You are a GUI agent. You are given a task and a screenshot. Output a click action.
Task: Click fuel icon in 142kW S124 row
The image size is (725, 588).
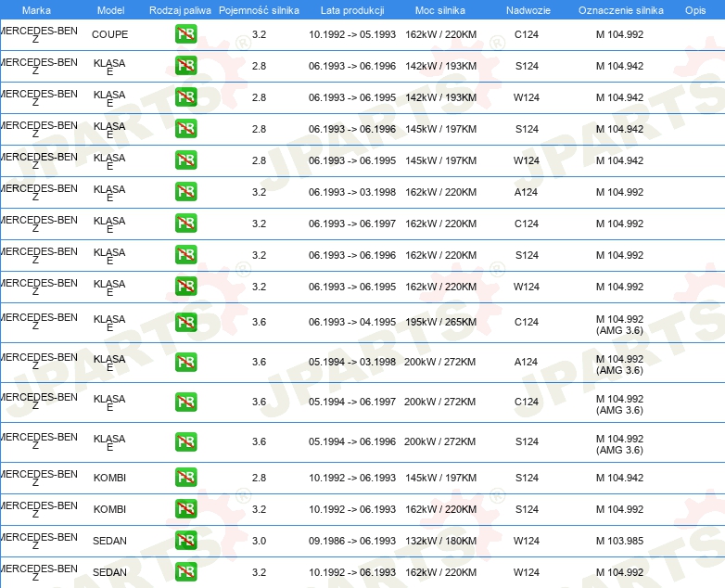point(185,66)
